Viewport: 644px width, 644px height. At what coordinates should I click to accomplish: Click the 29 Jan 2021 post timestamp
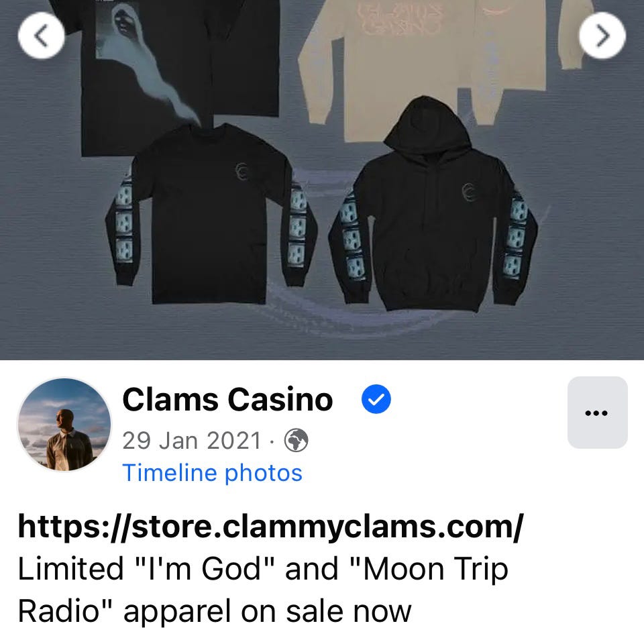[192, 441]
